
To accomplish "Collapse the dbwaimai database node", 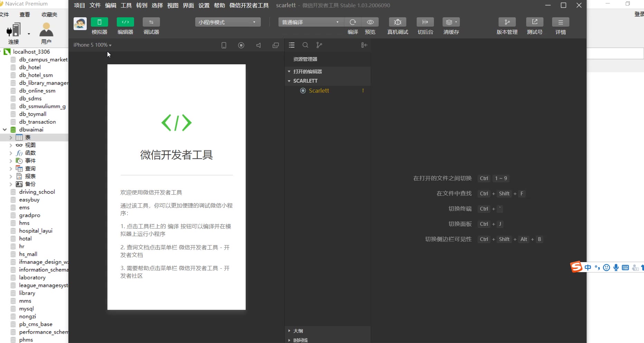I will pos(5,130).
